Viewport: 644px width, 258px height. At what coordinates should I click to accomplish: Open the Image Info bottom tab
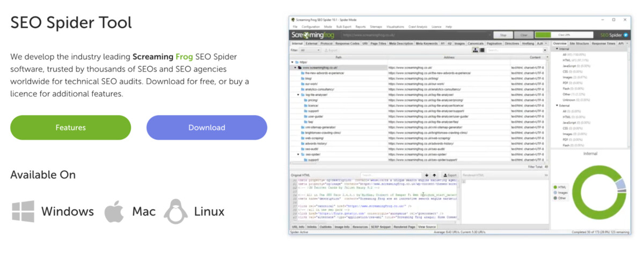point(342,227)
